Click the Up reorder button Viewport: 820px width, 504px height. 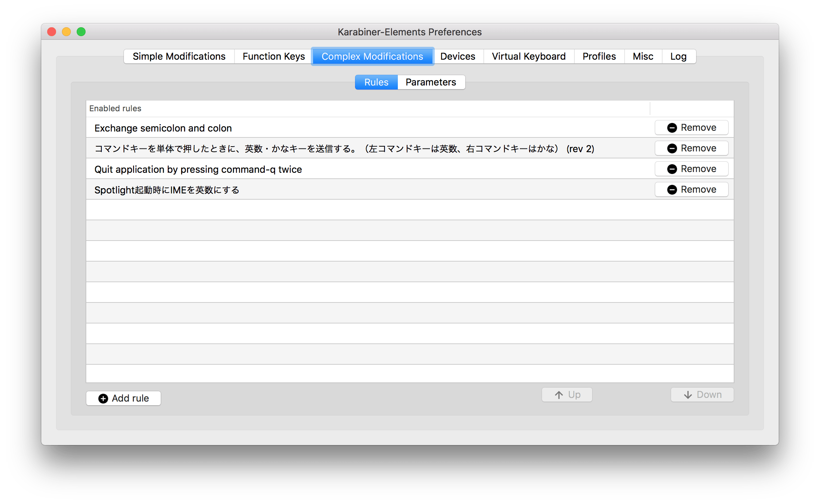tap(567, 395)
